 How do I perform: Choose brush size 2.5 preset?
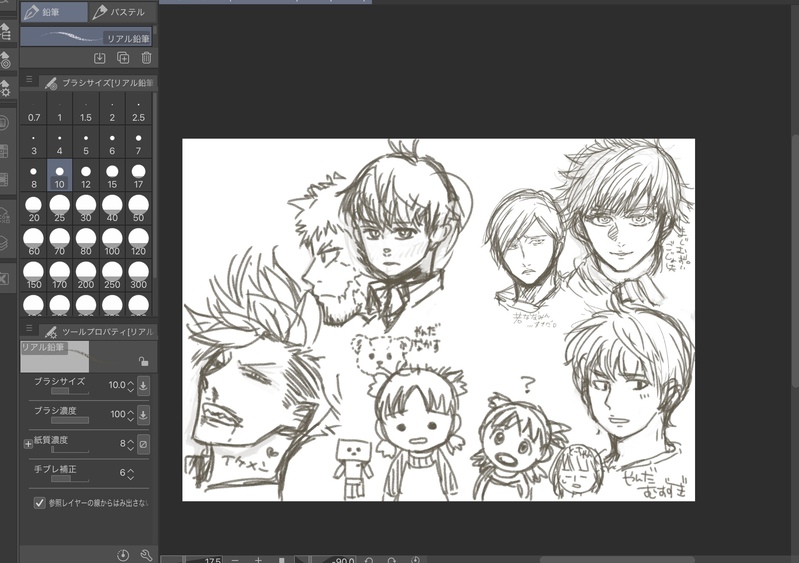pos(139,109)
